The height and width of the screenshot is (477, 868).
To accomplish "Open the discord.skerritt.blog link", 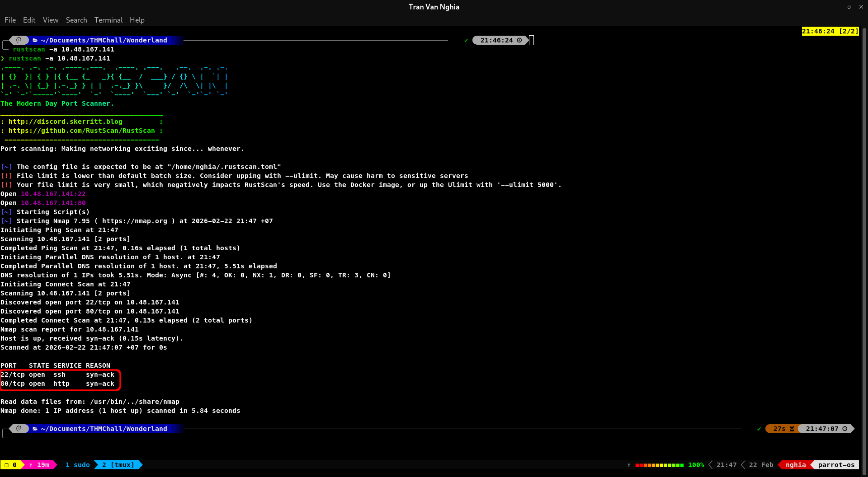I will pos(65,122).
